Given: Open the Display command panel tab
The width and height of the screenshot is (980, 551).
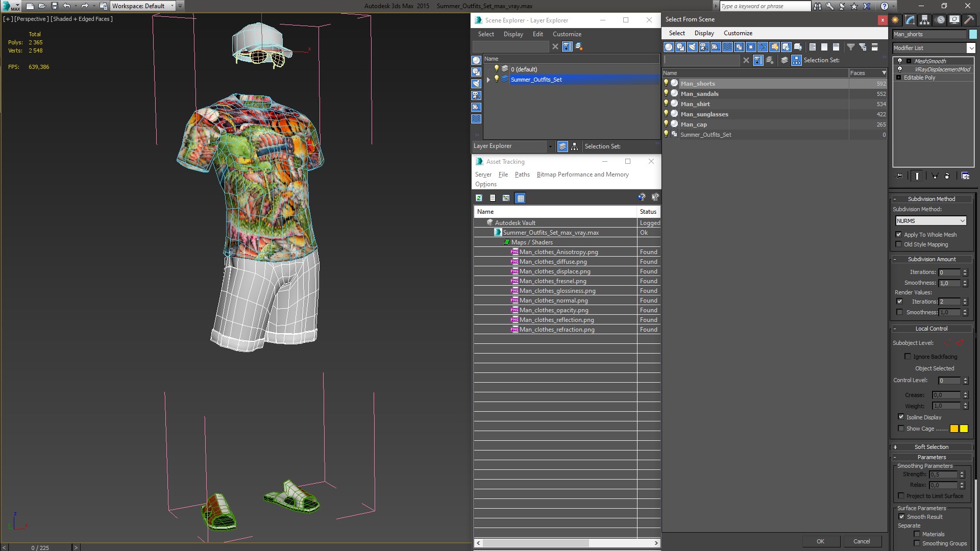Looking at the screenshot, I should 954,20.
